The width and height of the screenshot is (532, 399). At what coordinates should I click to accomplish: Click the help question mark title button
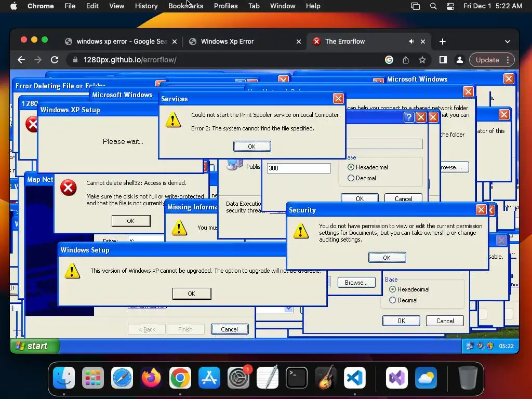pyautogui.click(x=409, y=117)
